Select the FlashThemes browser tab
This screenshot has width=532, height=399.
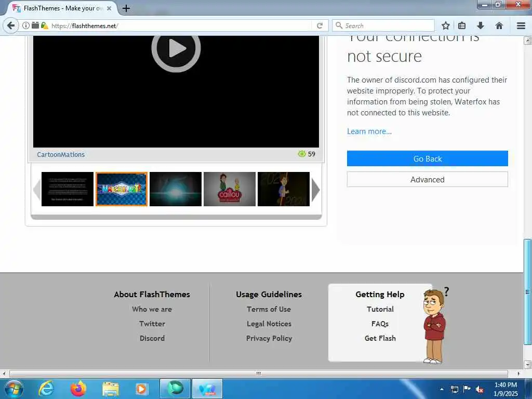tap(61, 8)
